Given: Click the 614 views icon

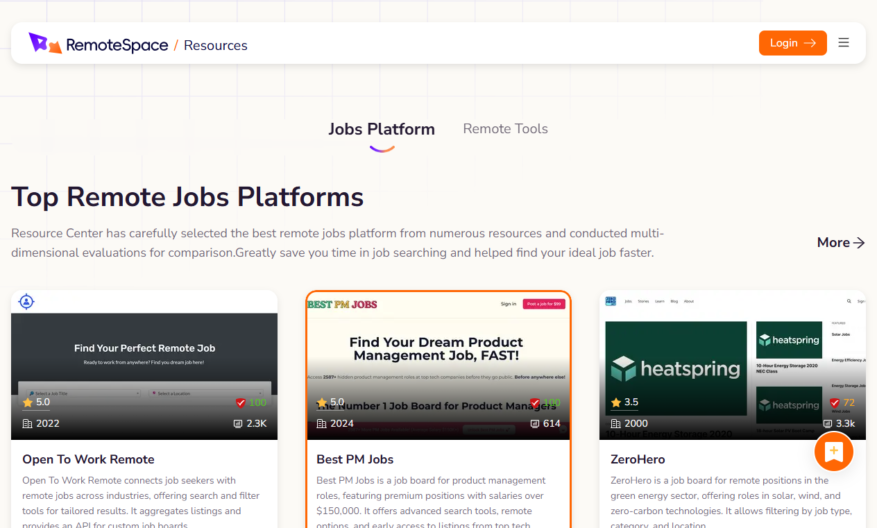Looking at the screenshot, I should pos(535,423).
